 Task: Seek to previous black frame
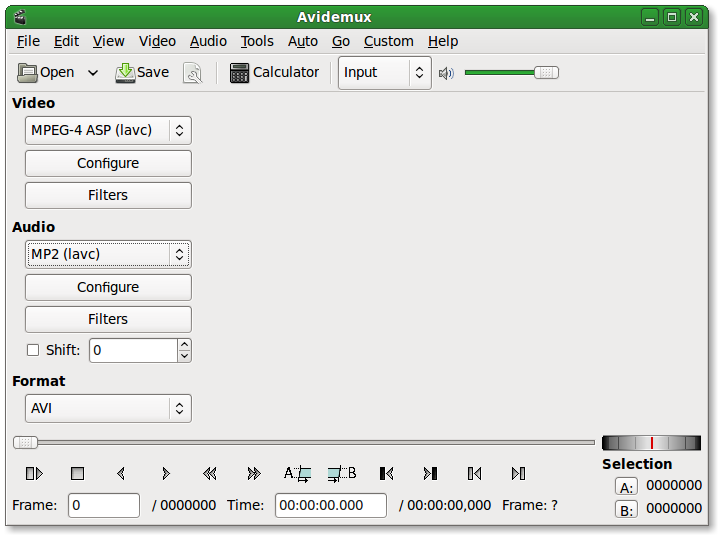(x=386, y=474)
